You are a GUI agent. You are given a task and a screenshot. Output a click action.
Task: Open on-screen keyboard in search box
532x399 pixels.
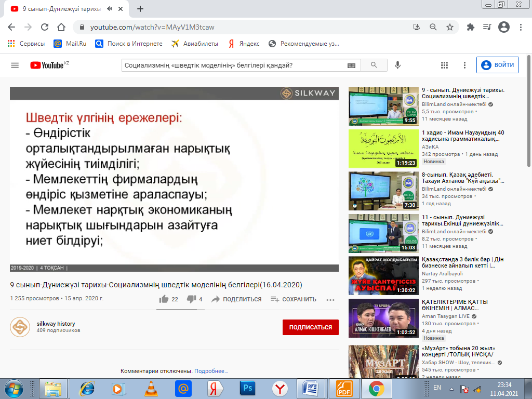tap(352, 65)
